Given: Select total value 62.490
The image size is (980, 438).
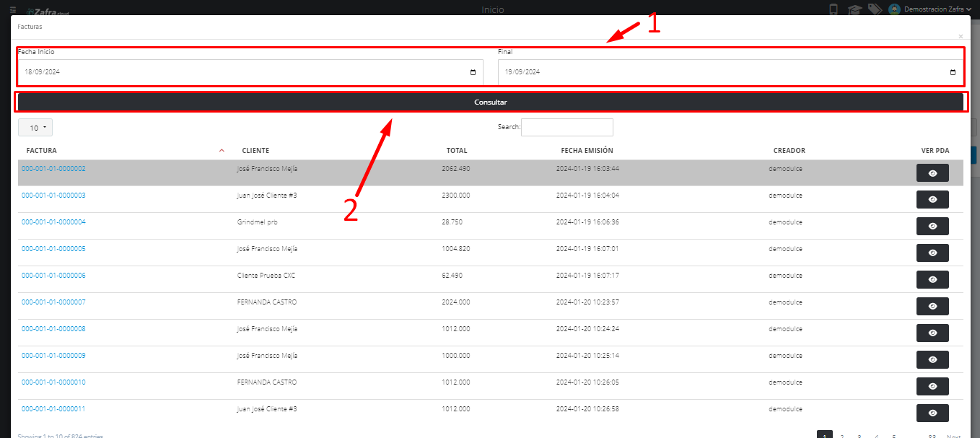Looking at the screenshot, I should coord(452,275).
